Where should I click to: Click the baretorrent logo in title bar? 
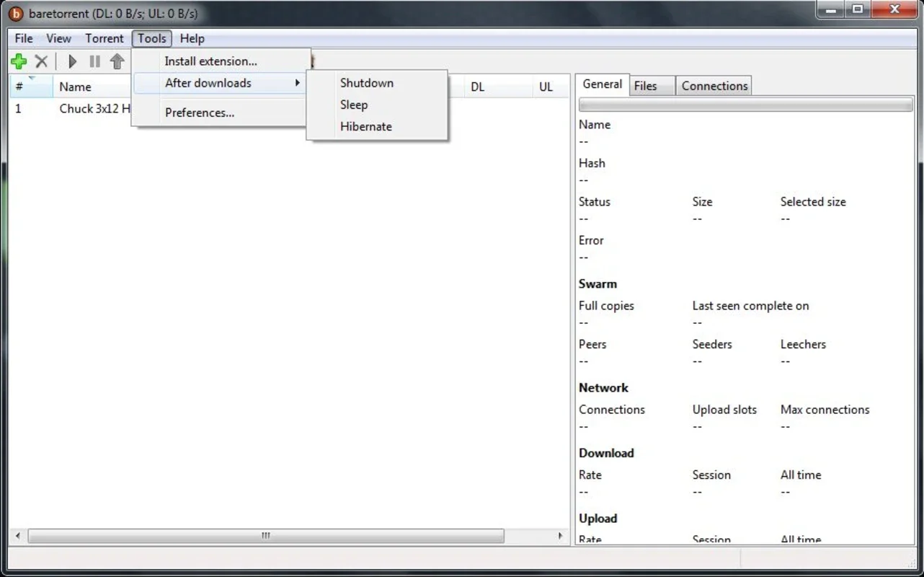(16, 14)
